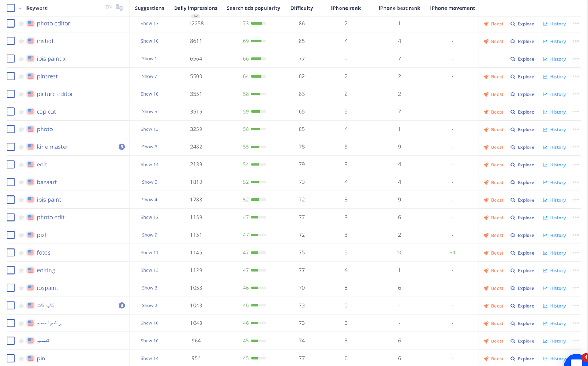
Task: Expand 'Show 13' suggestions for photo editor
Action: point(150,24)
